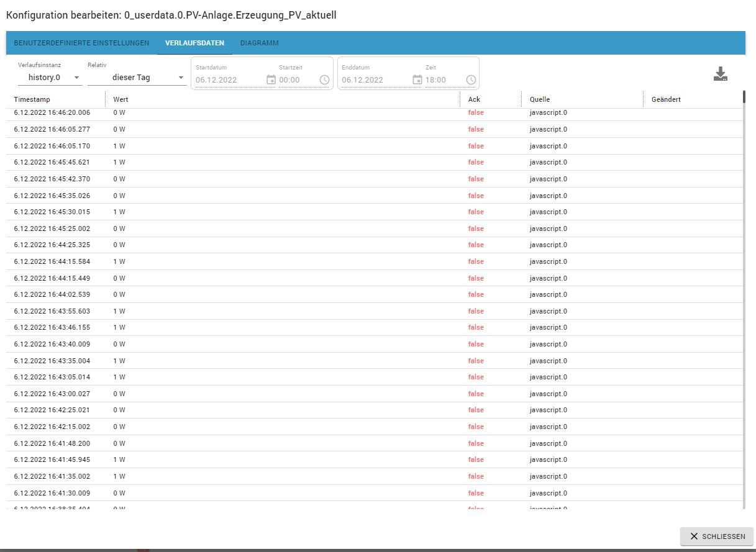Image resolution: width=756 pixels, height=552 pixels.
Task: Close dialog with Schliessen button
Action: [x=717, y=536]
